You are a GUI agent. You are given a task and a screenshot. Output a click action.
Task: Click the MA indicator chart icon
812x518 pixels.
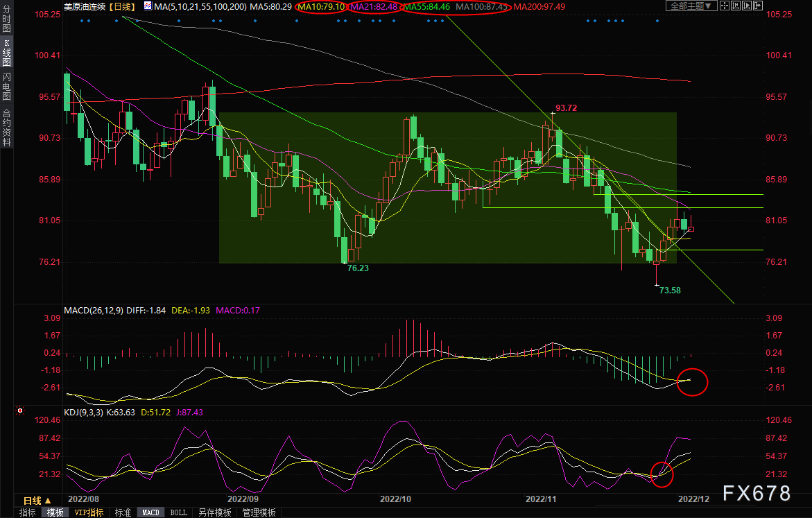(x=148, y=6)
